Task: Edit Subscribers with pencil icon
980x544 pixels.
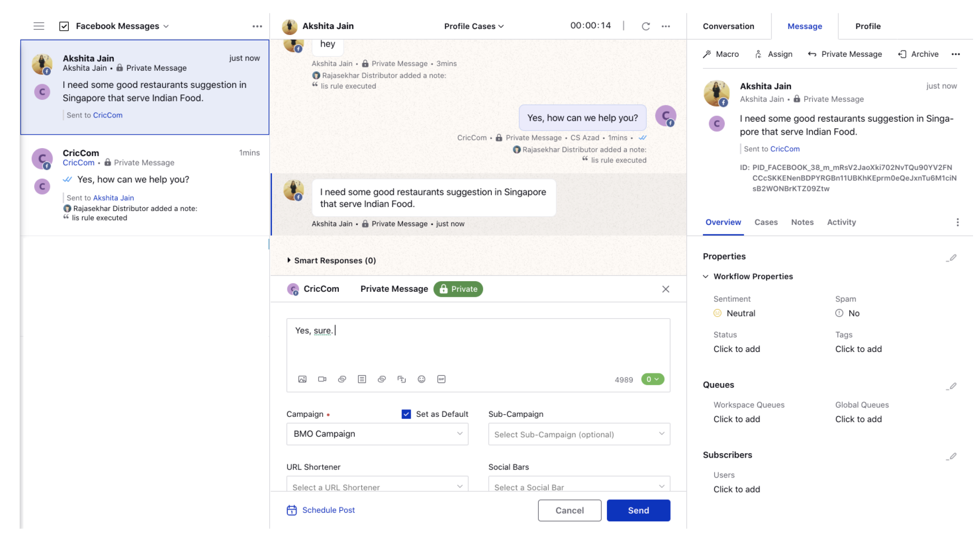Action: click(x=952, y=456)
